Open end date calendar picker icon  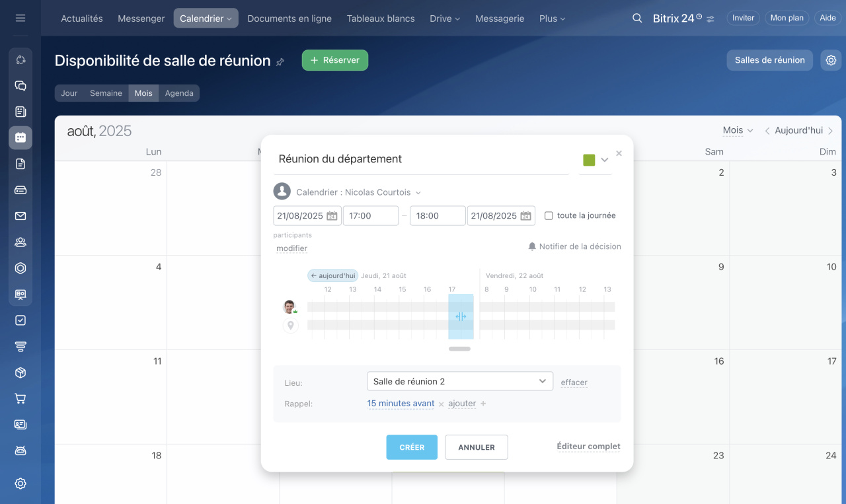[525, 216]
